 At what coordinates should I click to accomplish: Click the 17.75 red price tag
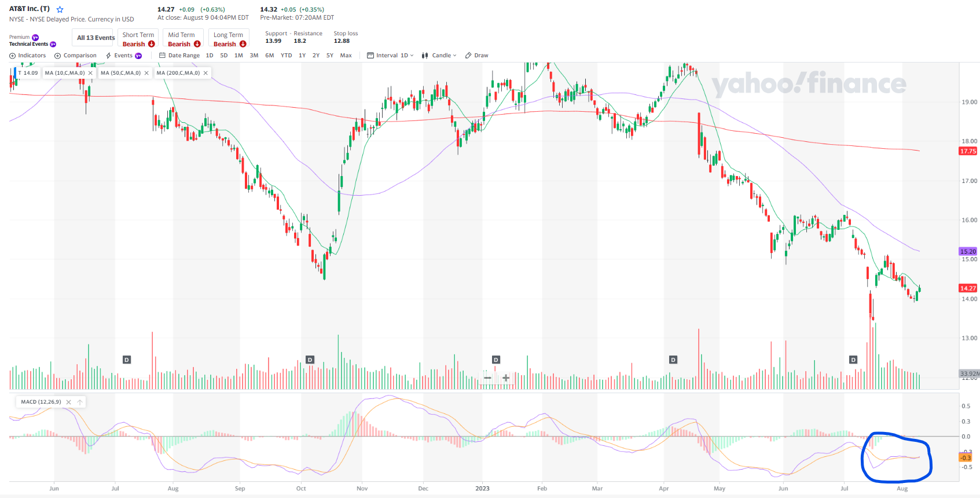(968, 151)
